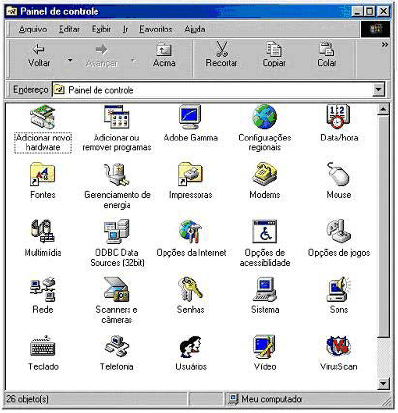Click the Windows logo throbber

coord(376,29)
